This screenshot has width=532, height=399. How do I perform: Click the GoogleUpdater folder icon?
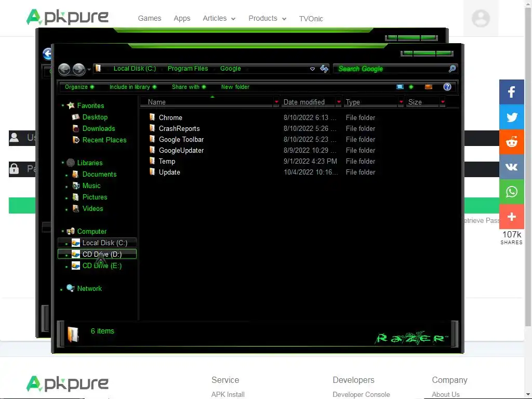click(x=152, y=150)
